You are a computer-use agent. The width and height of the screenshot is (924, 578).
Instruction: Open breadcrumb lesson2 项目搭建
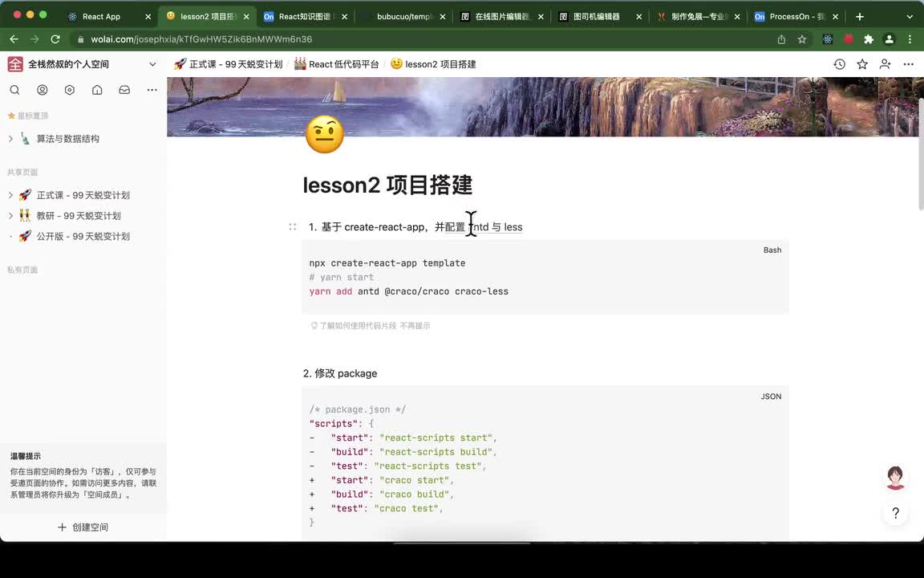pos(433,63)
